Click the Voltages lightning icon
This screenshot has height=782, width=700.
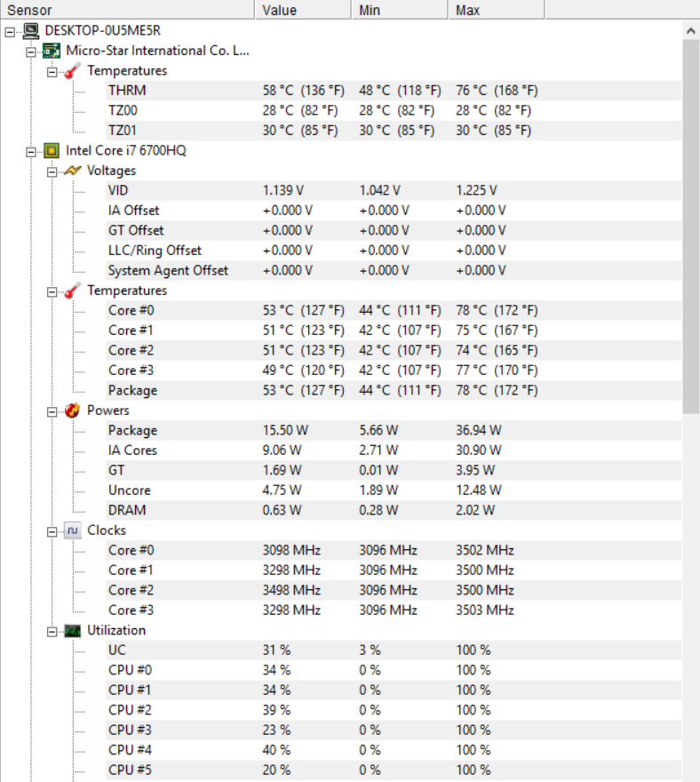pos(72,171)
